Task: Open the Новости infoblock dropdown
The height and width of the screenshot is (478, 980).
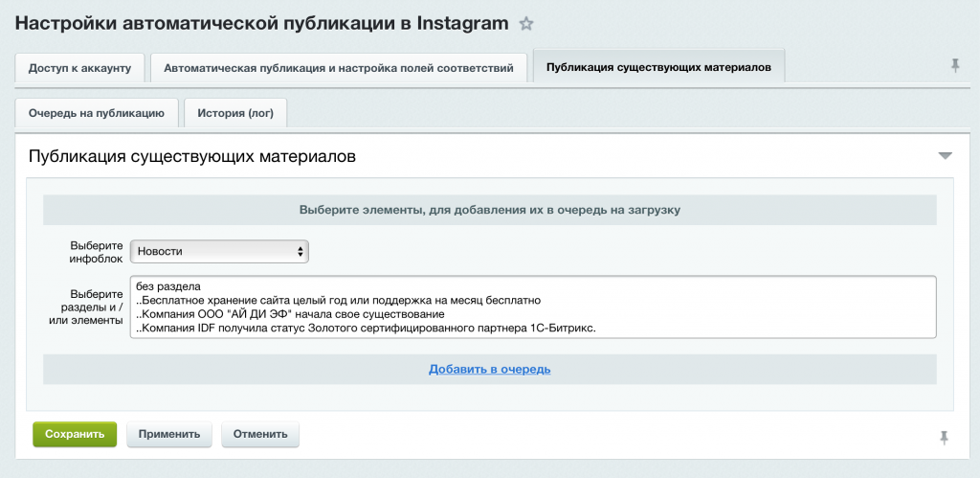Action: pyautogui.click(x=219, y=251)
